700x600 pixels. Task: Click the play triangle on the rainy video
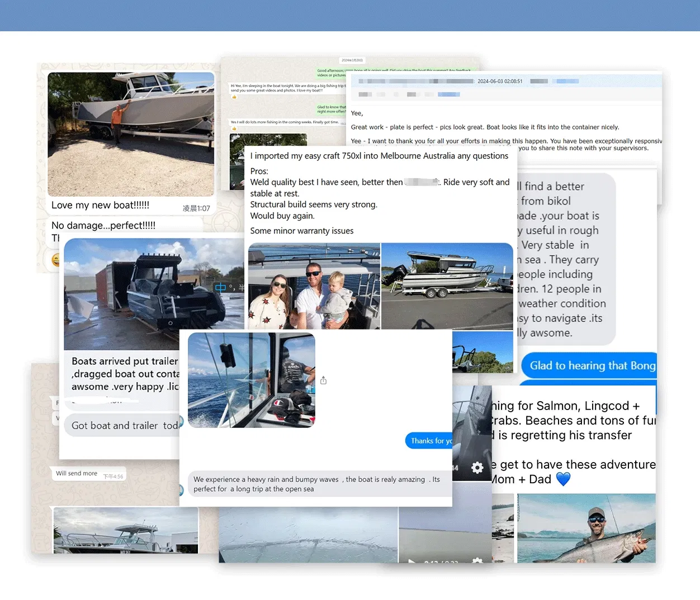[x=412, y=563]
